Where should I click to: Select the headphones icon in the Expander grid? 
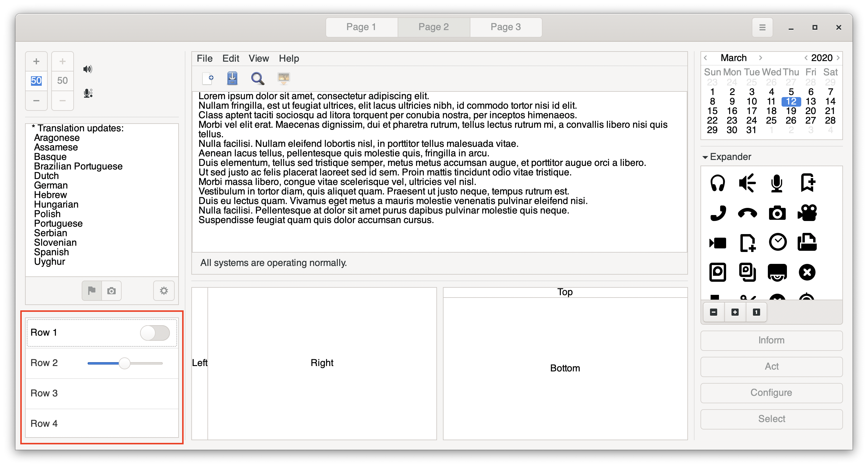(717, 183)
